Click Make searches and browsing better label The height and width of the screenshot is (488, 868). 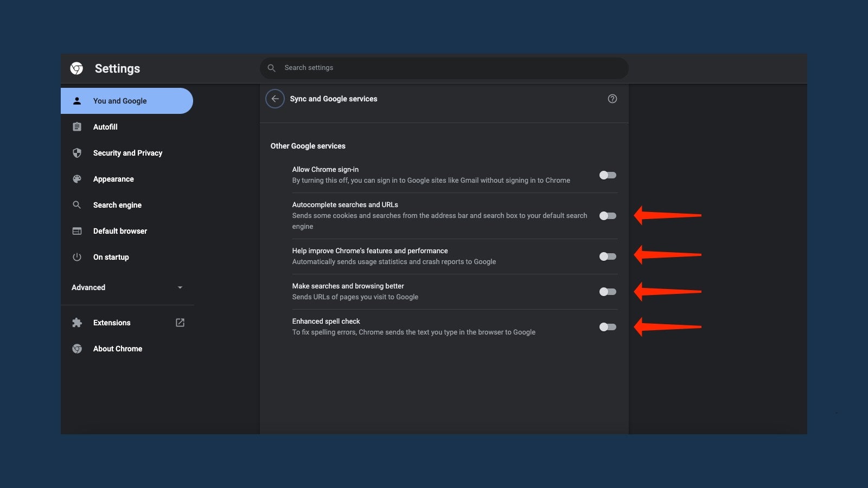click(x=348, y=286)
